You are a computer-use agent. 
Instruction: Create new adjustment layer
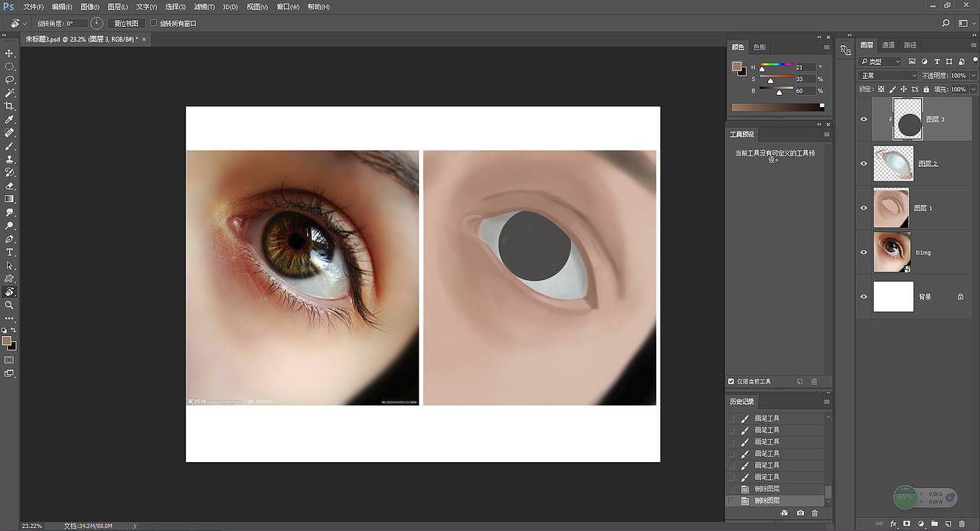pos(921,524)
